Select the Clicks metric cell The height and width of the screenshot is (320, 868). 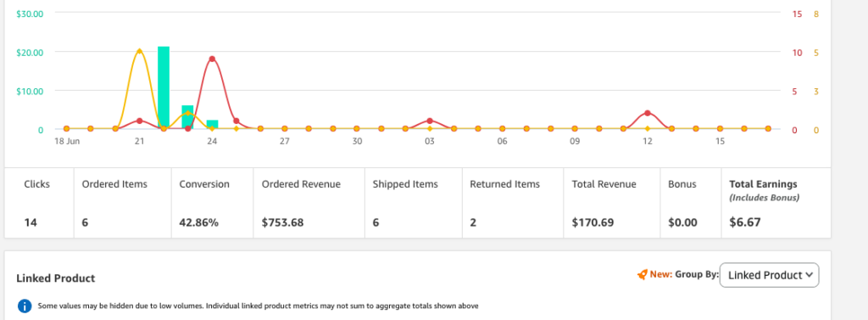[x=39, y=203]
